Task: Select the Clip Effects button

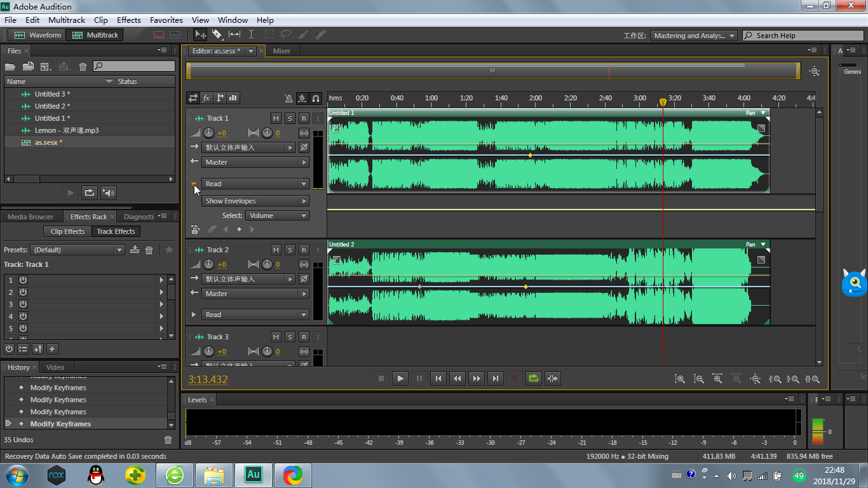Action: [x=67, y=231]
